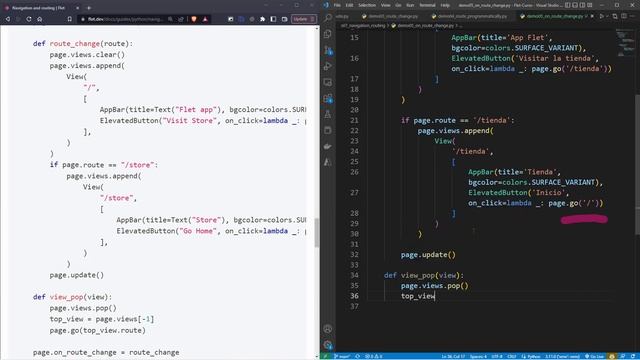Click the errors and warnings count in status bar
This screenshot has width=640, height=360.
point(373,356)
